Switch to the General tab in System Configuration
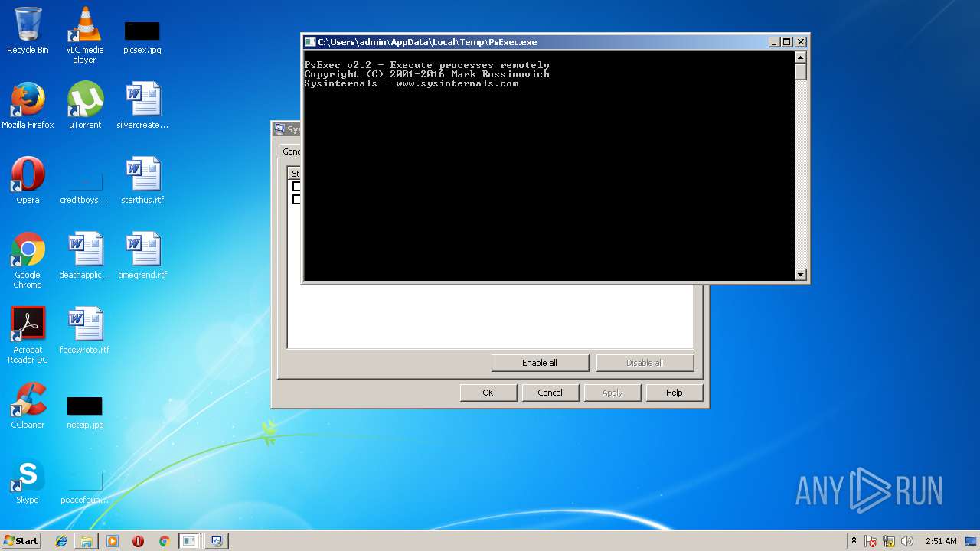This screenshot has width=980, height=551. (x=291, y=152)
